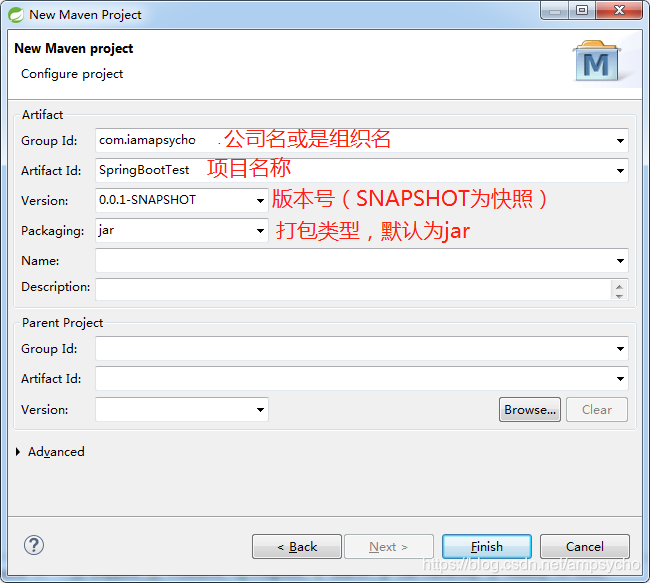650x583 pixels.
Task: Open the Artifact section Artifact Id dropdown arrow
Action: (620, 170)
